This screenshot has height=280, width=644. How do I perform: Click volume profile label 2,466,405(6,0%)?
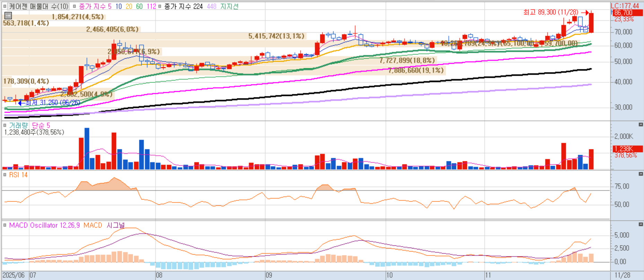112,29
